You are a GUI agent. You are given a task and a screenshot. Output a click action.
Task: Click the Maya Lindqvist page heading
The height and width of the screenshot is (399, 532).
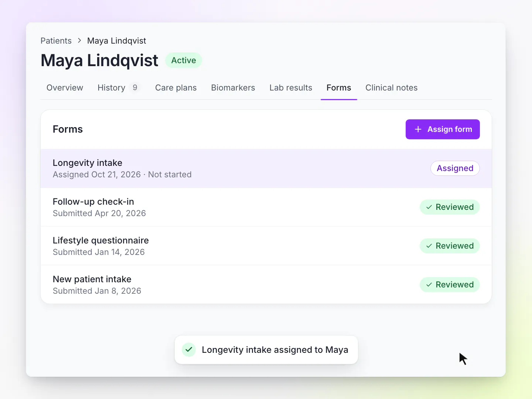point(99,61)
